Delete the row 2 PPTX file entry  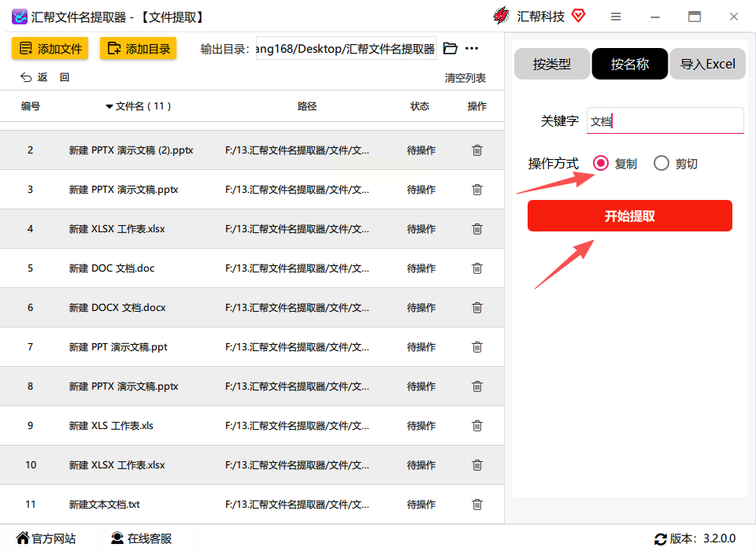[x=477, y=150]
